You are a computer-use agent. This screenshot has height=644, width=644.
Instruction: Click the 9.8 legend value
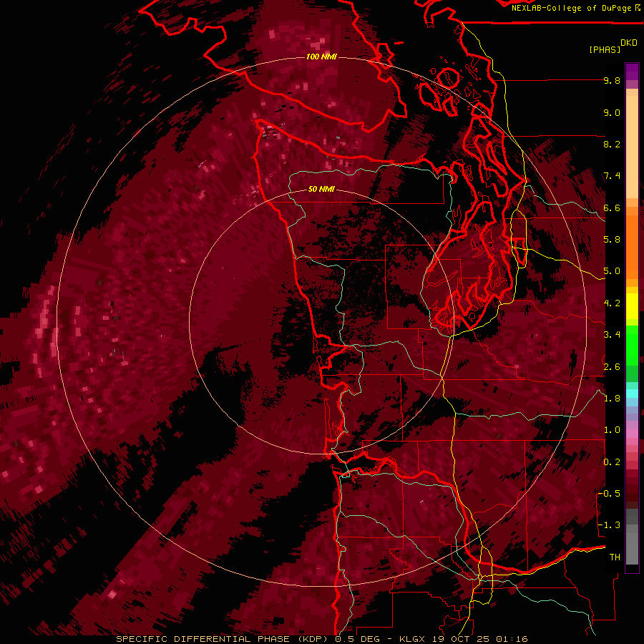612,81
